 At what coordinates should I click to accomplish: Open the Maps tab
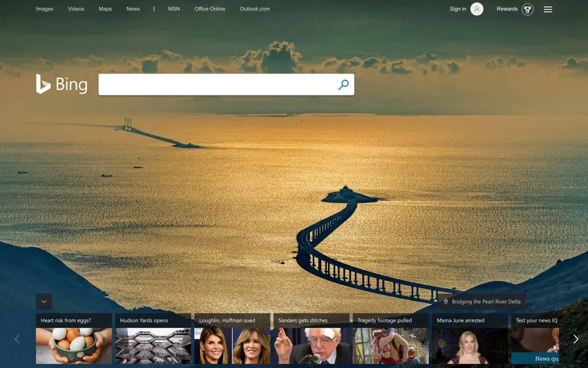tap(105, 9)
